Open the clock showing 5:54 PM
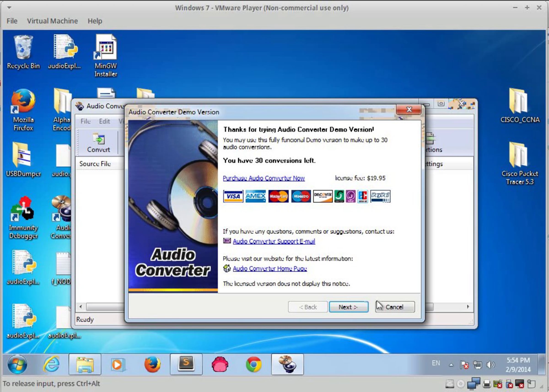Viewport: 549px width, 392px height. [x=518, y=365]
